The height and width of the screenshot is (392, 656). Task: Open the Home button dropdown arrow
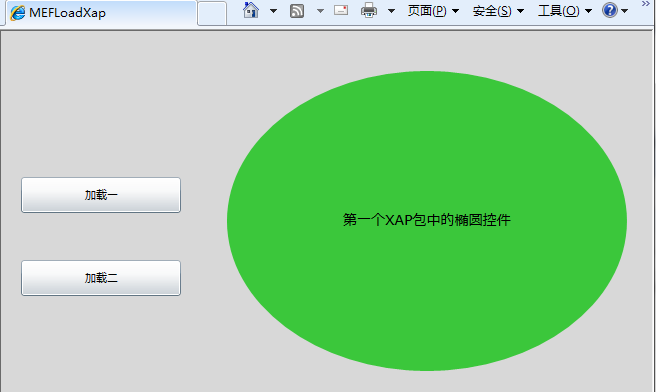tap(273, 11)
